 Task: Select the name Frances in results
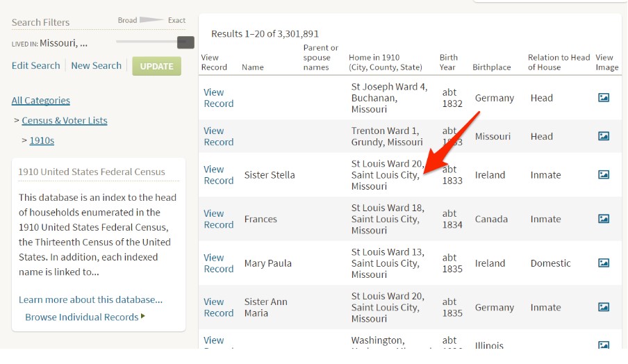point(261,219)
